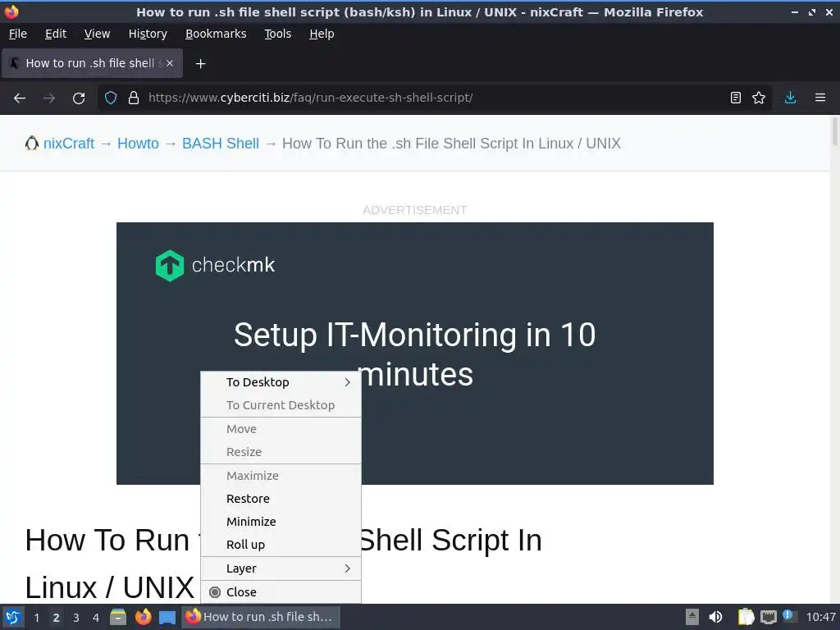Click the nixCraft penguin logo icon
The height and width of the screenshot is (630, 840).
pos(32,143)
